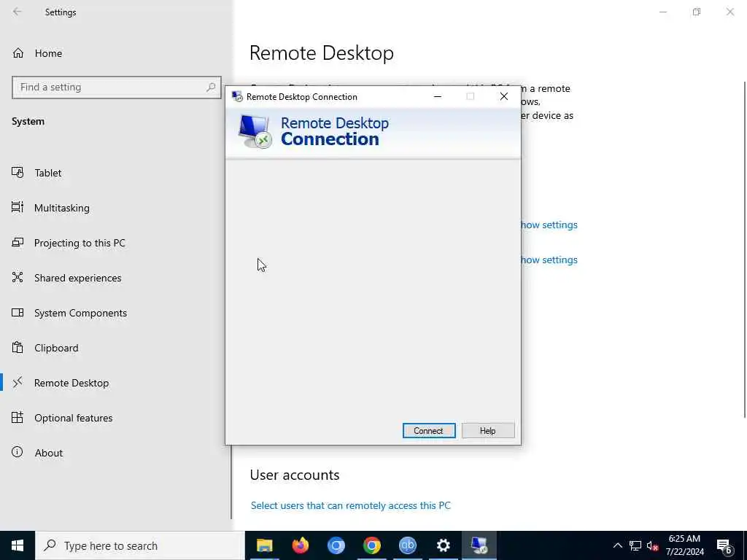Viewport: 747px width, 560px height.
Task: Click the Tablet icon in sidebar
Action: click(x=18, y=172)
